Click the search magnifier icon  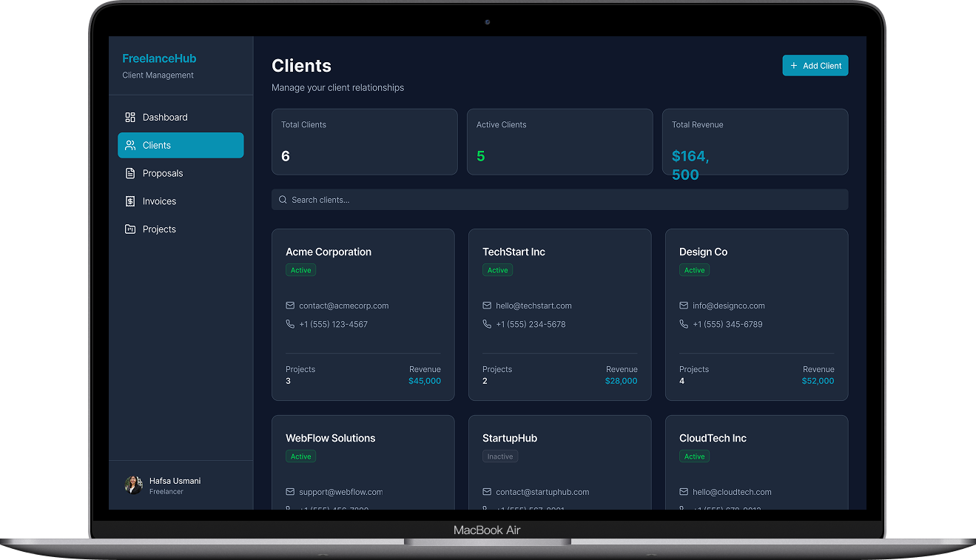pos(283,200)
